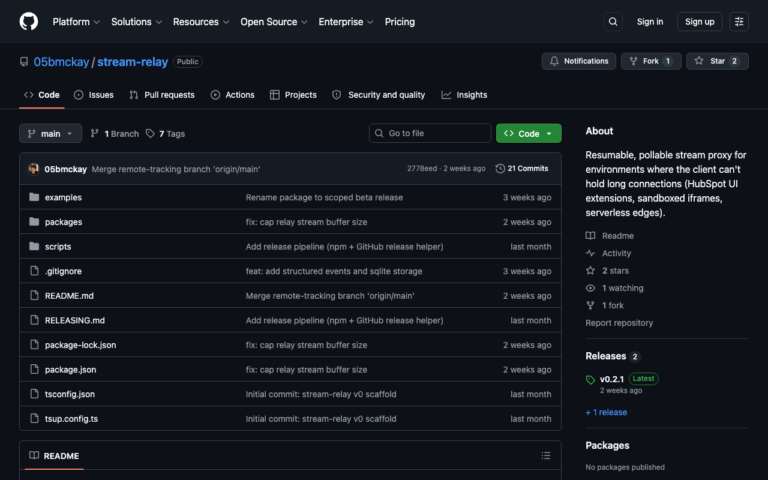The height and width of the screenshot is (480, 768).
Task: Click the repository book icon beside 05bmckay
Action: click(24, 62)
